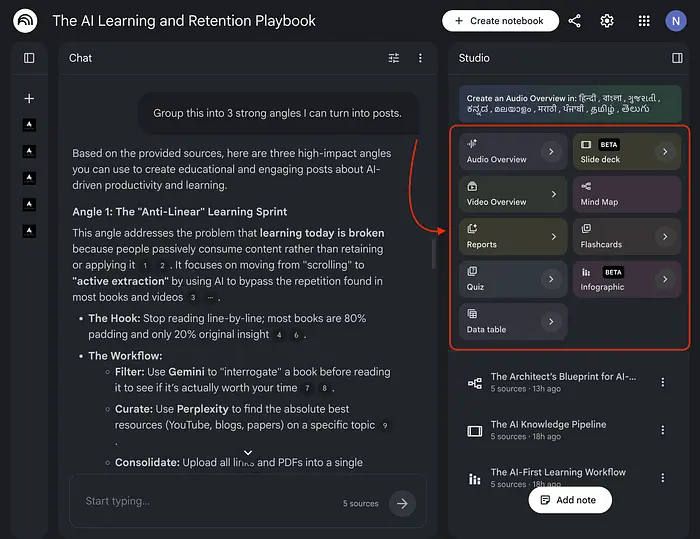
Task: Click the NotebookLM logo
Action: pos(25,21)
